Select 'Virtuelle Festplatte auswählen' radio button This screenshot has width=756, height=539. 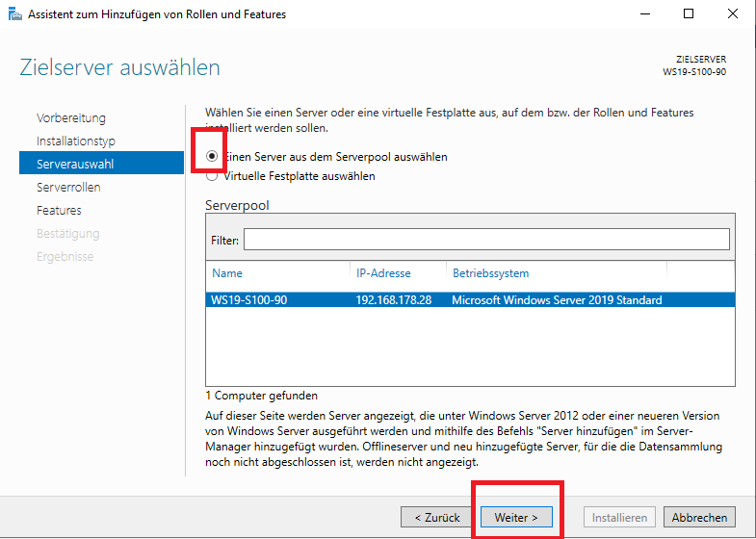(x=212, y=176)
